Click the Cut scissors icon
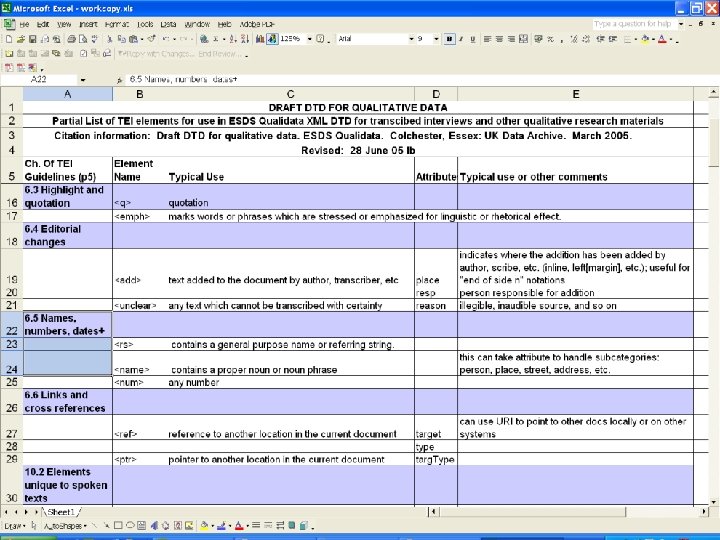 (x=109, y=39)
